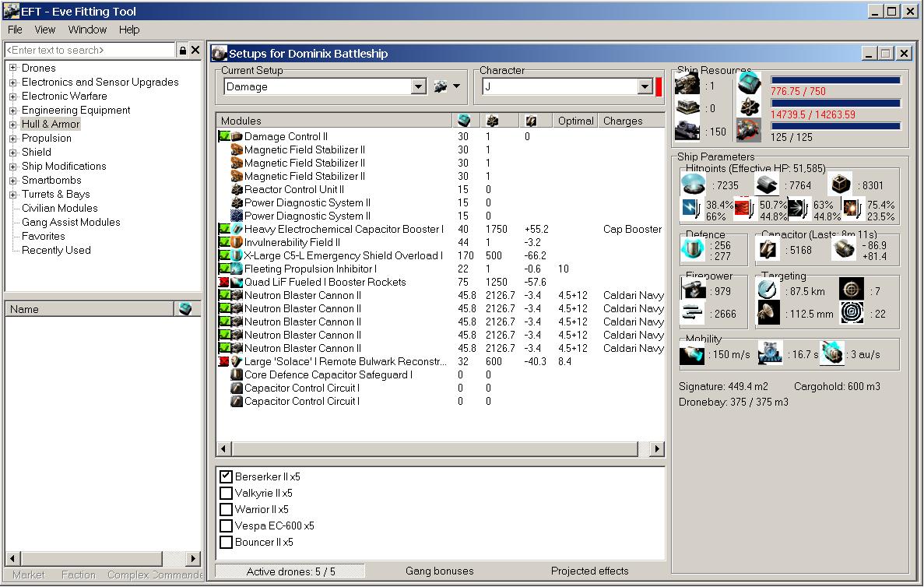Viewport: 924px width, 587px height.
Task: Open the Window menu
Action: click(x=87, y=30)
